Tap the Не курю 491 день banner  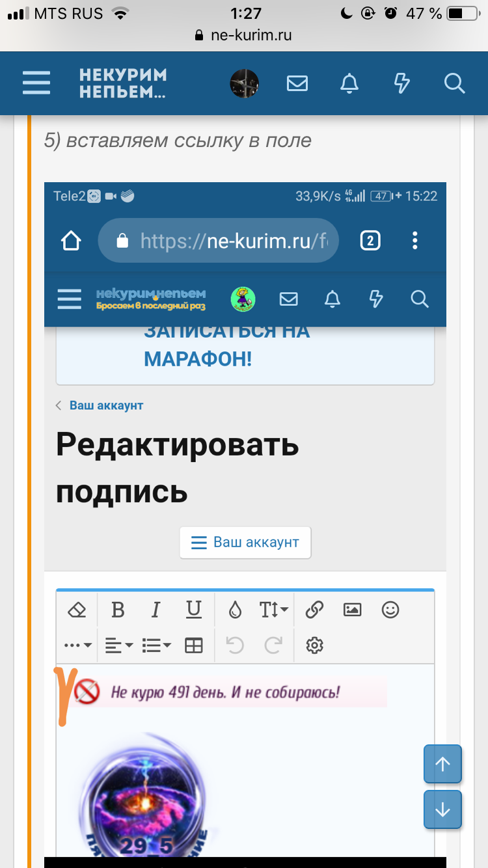pyautogui.click(x=230, y=692)
